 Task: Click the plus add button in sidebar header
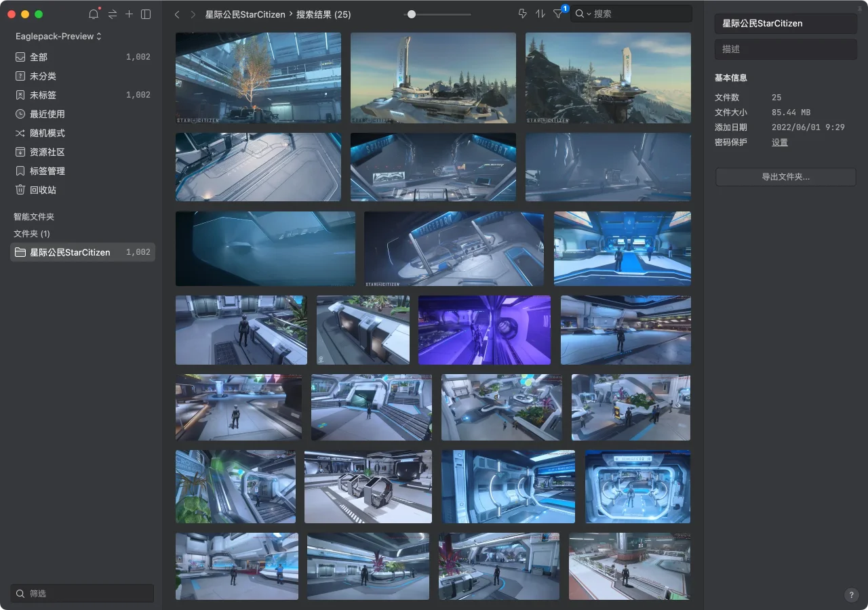click(129, 14)
